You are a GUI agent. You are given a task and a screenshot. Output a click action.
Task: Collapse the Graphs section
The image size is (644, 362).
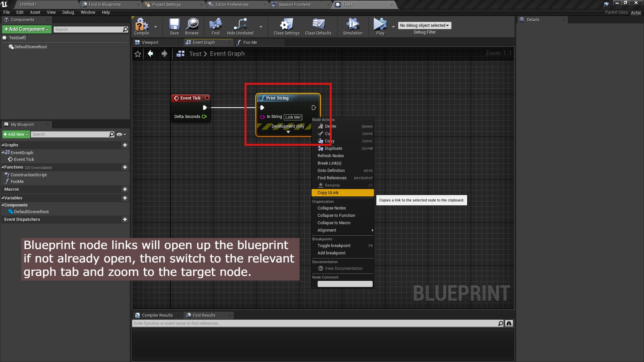(2, 145)
